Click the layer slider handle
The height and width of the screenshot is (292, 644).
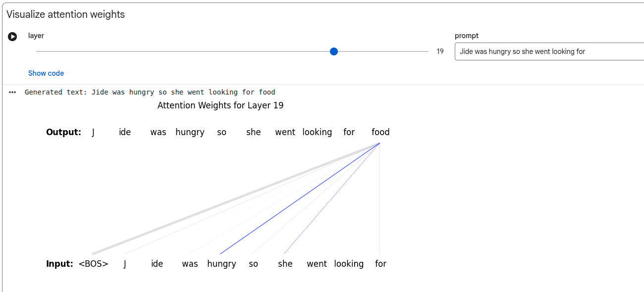click(334, 51)
